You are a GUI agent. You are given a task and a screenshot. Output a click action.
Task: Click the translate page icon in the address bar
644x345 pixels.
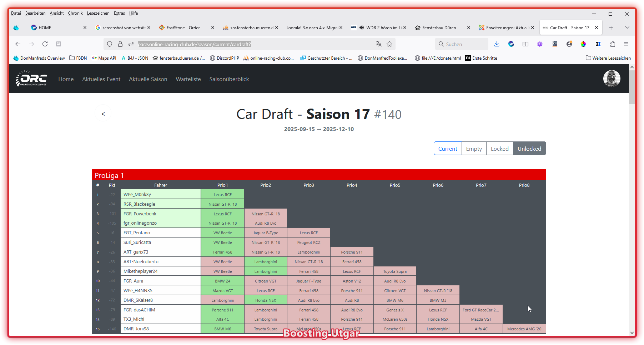(x=378, y=44)
